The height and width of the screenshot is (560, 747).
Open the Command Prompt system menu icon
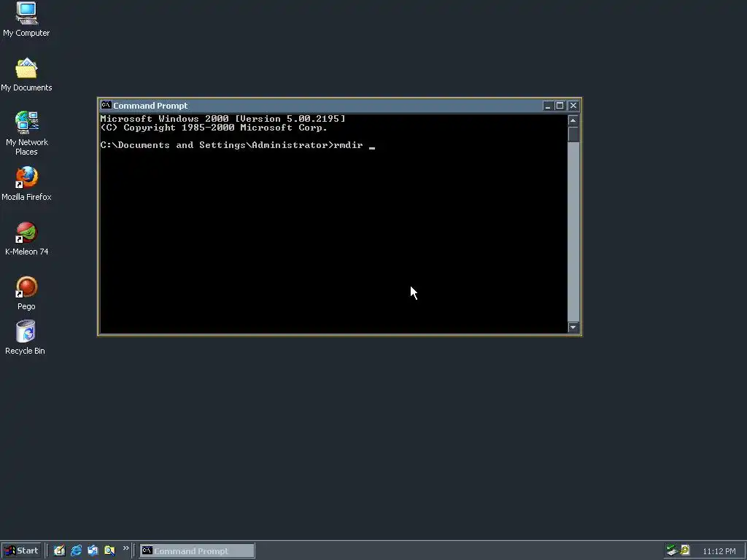[106, 105]
